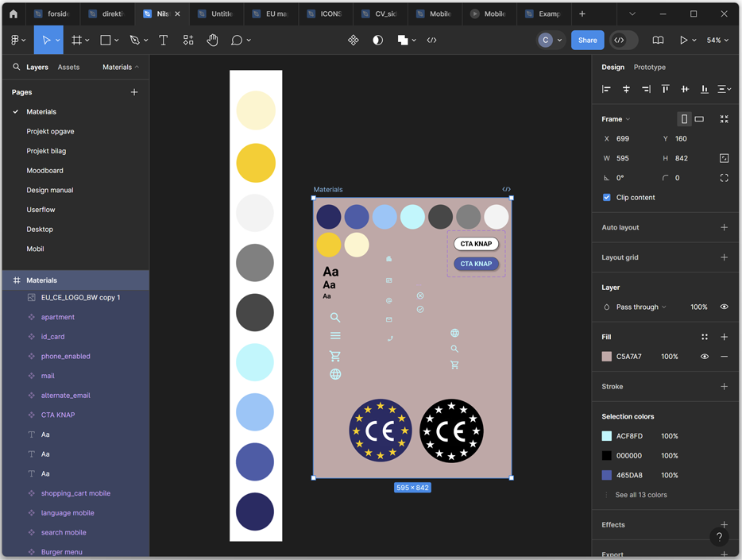Select the Text tool
This screenshot has height=560, width=742.
164,41
